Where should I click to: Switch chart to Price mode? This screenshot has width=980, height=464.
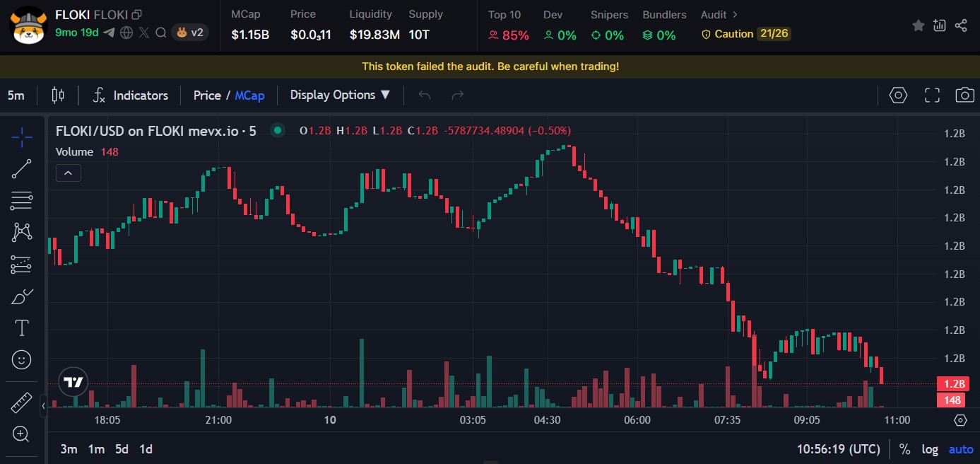point(207,95)
